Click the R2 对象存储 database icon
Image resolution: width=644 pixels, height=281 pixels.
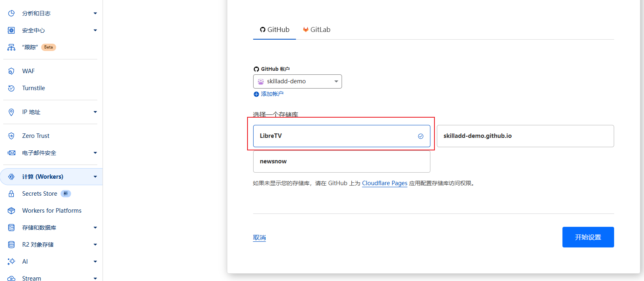click(x=11, y=245)
